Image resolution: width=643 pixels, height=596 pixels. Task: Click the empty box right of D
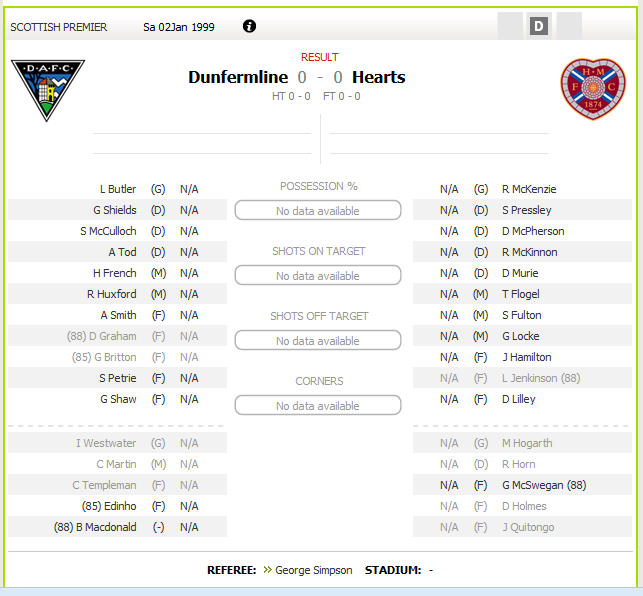[569, 26]
